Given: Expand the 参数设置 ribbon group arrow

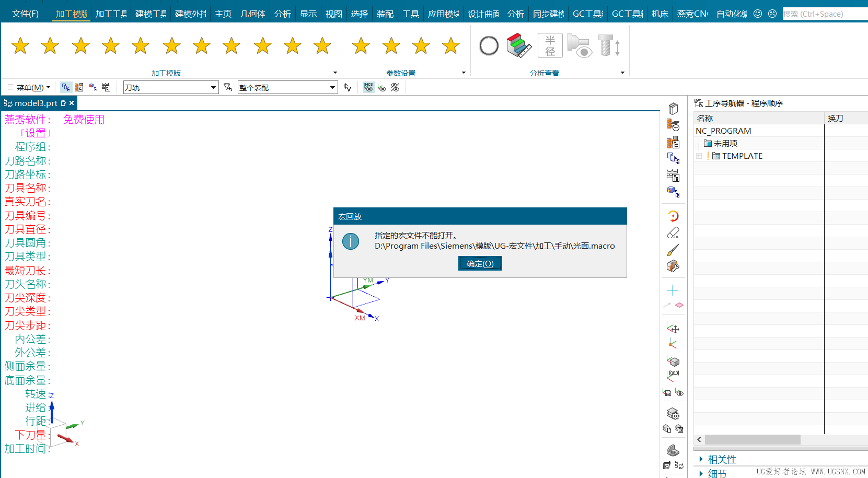Looking at the screenshot, I should pos(464,73).
